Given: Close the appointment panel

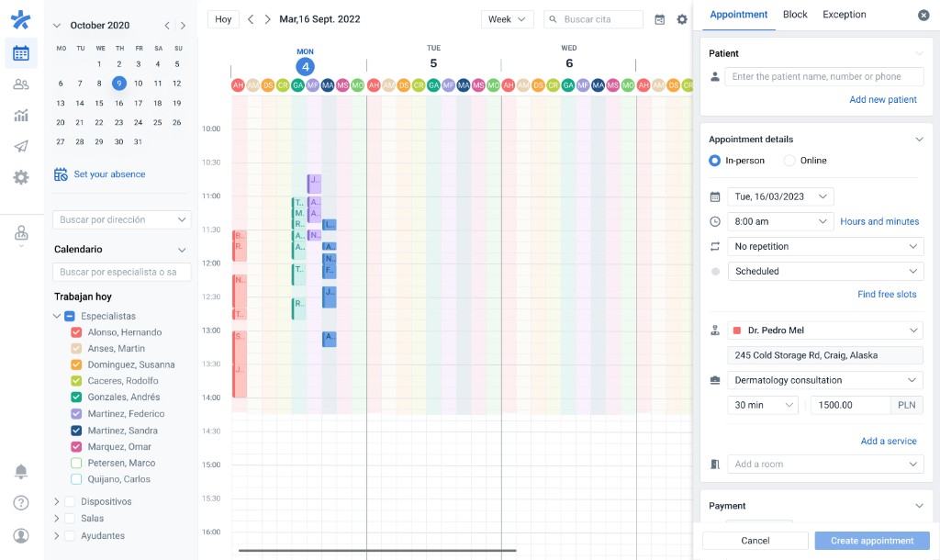Looking at the screenshot, I should (x=923, y=15).
